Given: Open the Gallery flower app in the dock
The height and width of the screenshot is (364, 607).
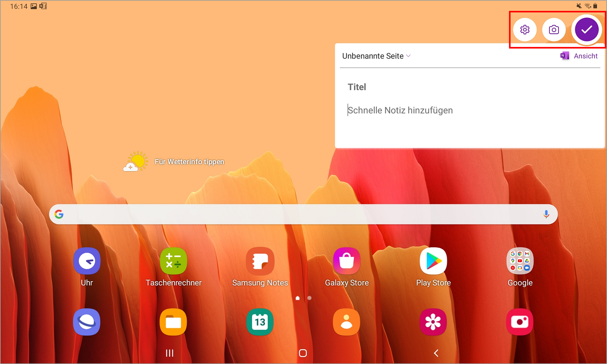Looking at the screenshot, I should coord(433,322).
